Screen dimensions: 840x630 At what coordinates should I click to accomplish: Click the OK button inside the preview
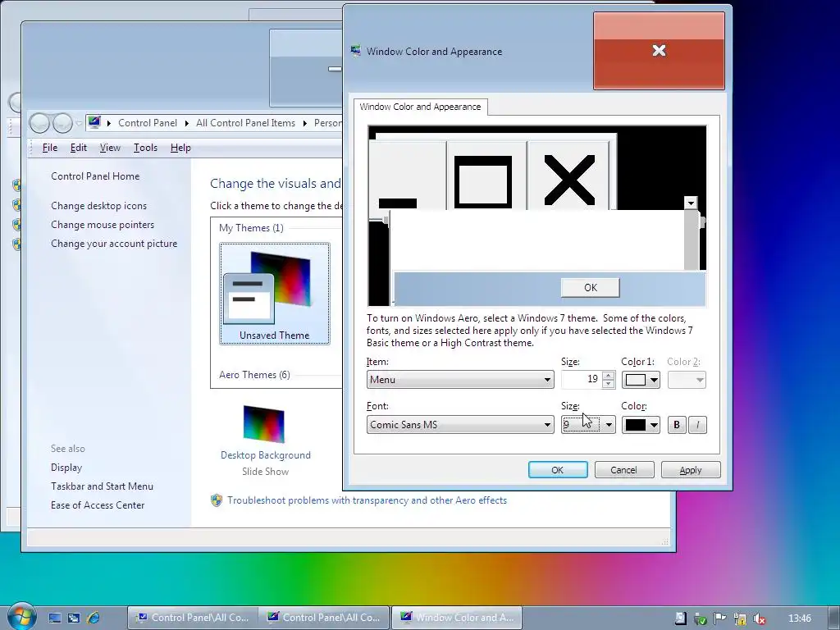[x=591, y=288]
